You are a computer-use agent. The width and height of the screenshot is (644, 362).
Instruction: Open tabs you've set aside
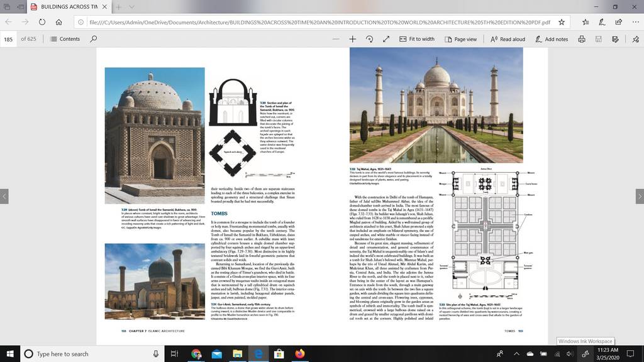point(7,6)
